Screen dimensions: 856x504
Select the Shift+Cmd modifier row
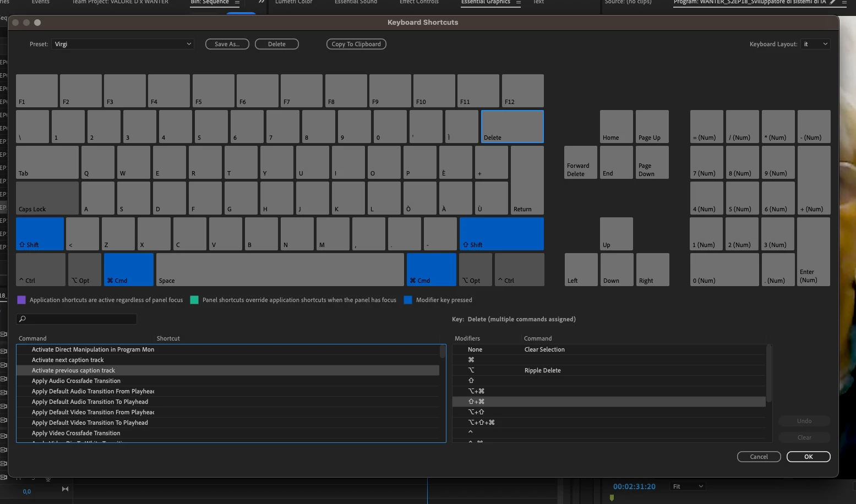click(x=609, y=402)
